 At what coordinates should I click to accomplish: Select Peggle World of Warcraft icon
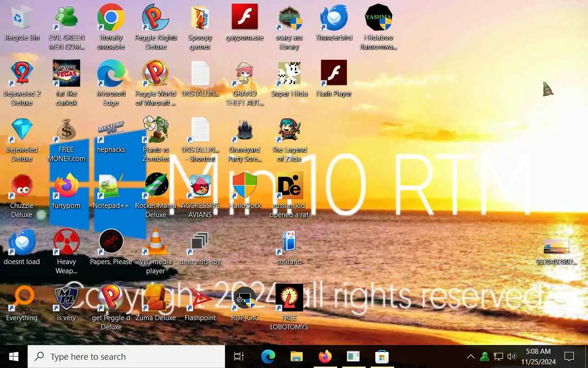click(x=156, y=74)
